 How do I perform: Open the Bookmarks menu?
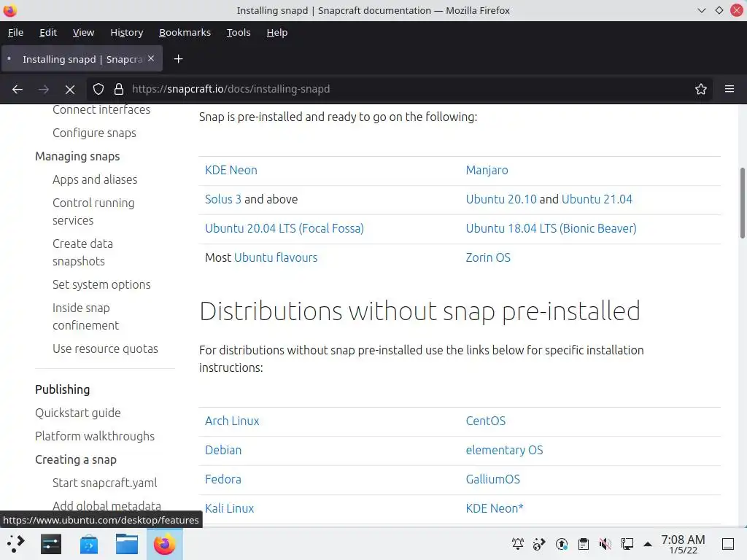185,32
